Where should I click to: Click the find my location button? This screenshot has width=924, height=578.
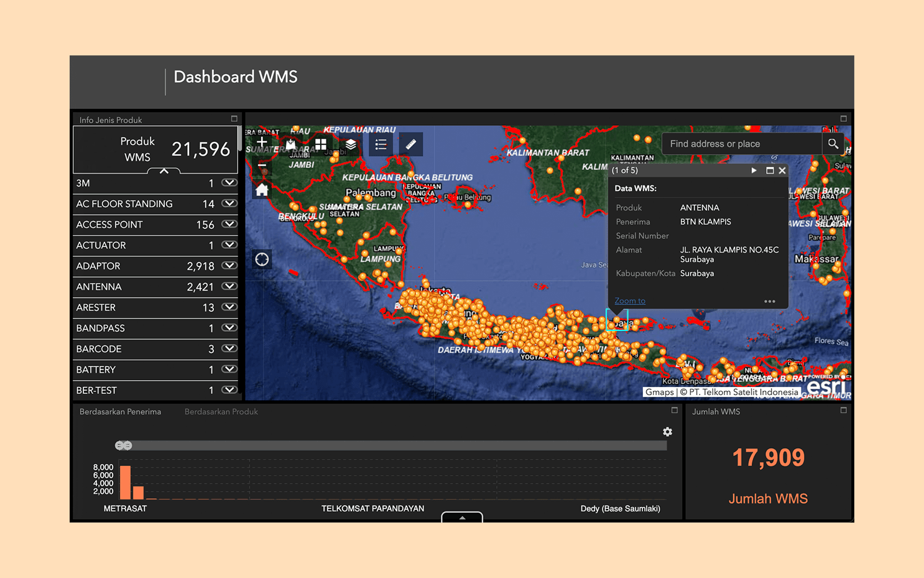tap(262, 259)
